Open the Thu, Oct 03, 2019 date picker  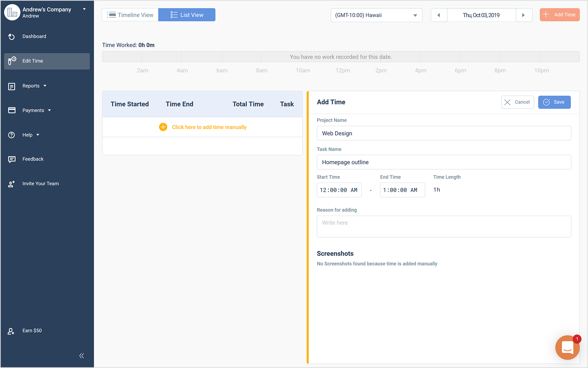coord(482,15)
